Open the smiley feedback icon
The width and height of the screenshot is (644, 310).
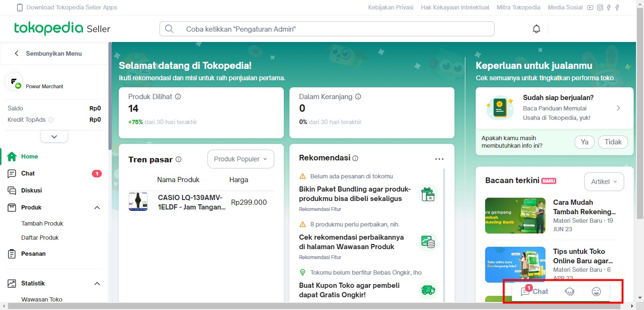596,292
